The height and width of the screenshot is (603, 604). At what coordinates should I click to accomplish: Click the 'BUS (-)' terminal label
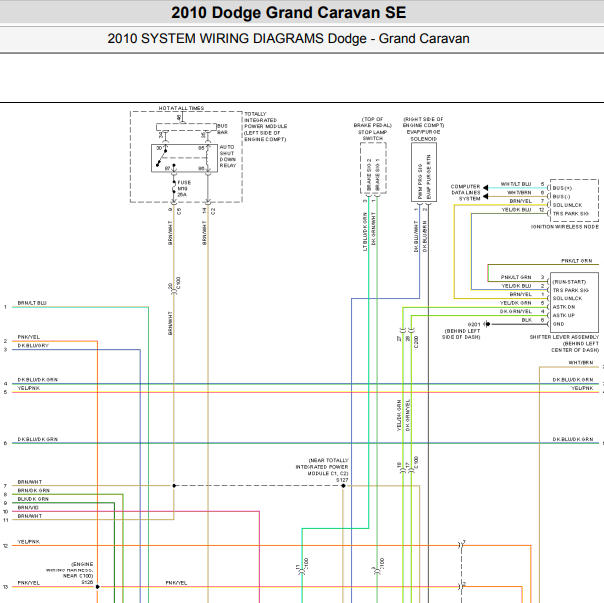click(561, 197)
